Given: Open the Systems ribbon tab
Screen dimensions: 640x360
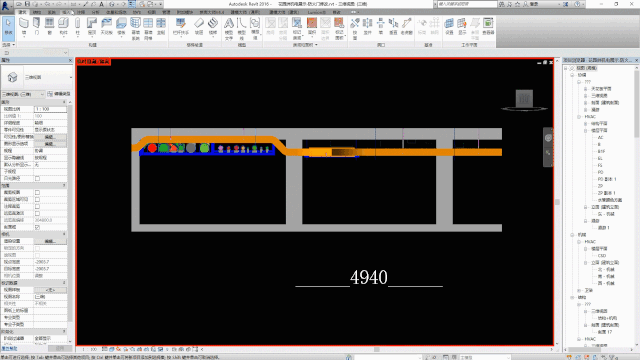Looking at the screenshot, I should tap(51, 12).
